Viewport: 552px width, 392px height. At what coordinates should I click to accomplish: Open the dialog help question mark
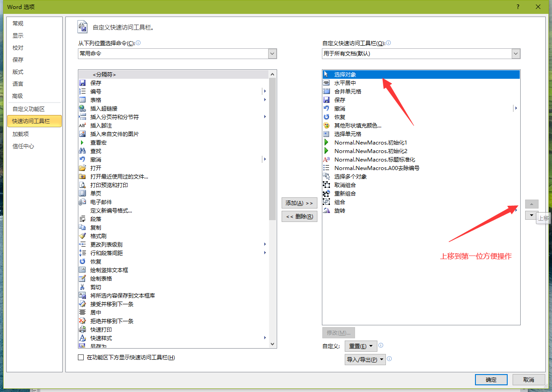coord(518,6)
